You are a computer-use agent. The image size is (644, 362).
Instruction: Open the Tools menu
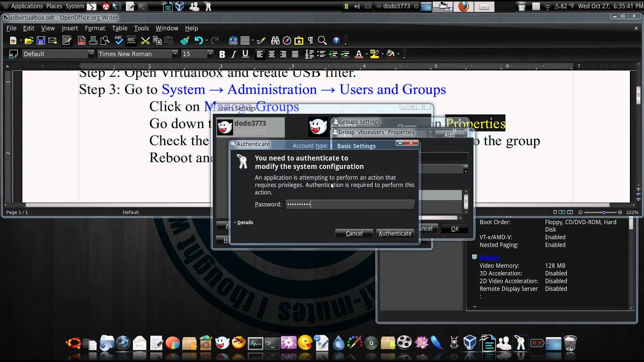tap(141, 28)
